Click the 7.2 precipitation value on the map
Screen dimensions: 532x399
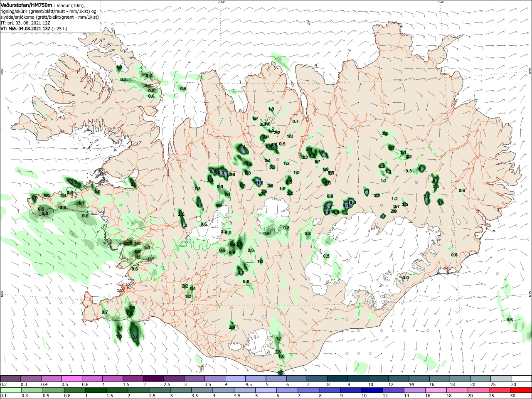click(x=185, y=225)
